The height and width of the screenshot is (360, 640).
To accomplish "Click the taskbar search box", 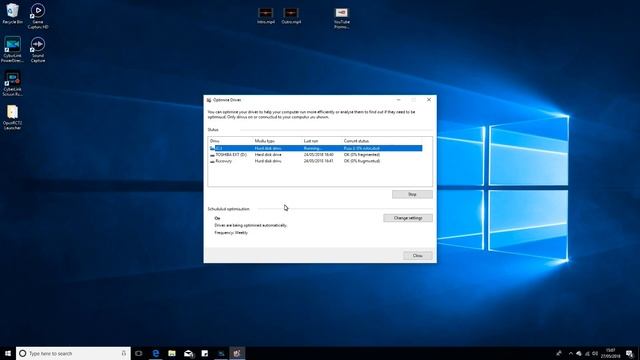I will click(x=73, y=353).
